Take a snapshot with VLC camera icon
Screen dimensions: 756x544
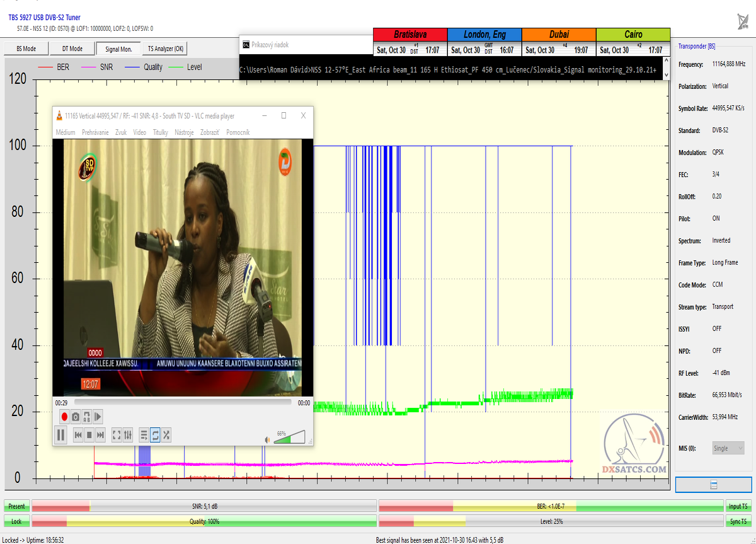pyautogui.click(x=76, y=417)
